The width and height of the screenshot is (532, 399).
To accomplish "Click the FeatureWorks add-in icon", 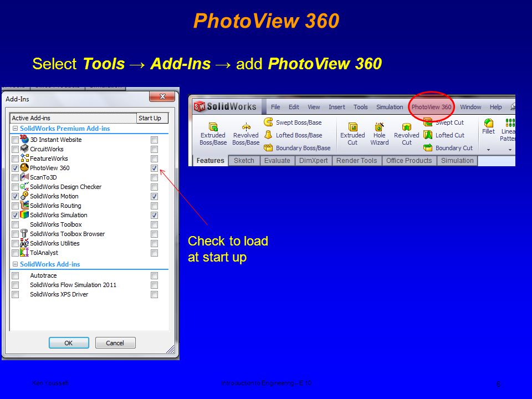I will click(24, 158).
